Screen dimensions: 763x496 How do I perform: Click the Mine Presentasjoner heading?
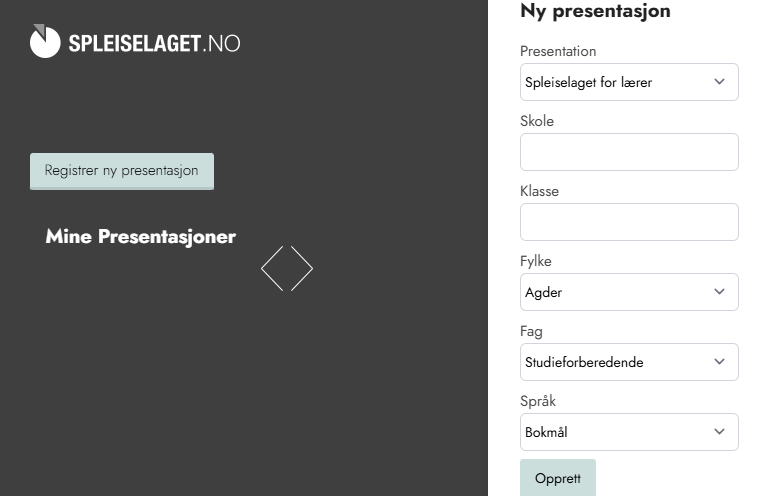[141, 237]
